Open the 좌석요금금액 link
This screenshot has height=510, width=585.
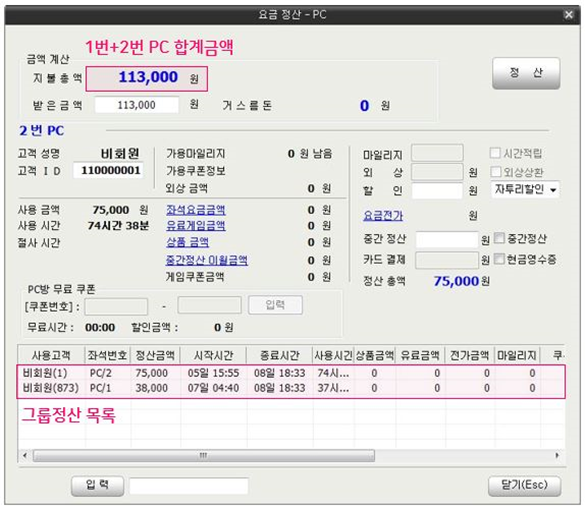pyautogui.click(x=195, y=210)
